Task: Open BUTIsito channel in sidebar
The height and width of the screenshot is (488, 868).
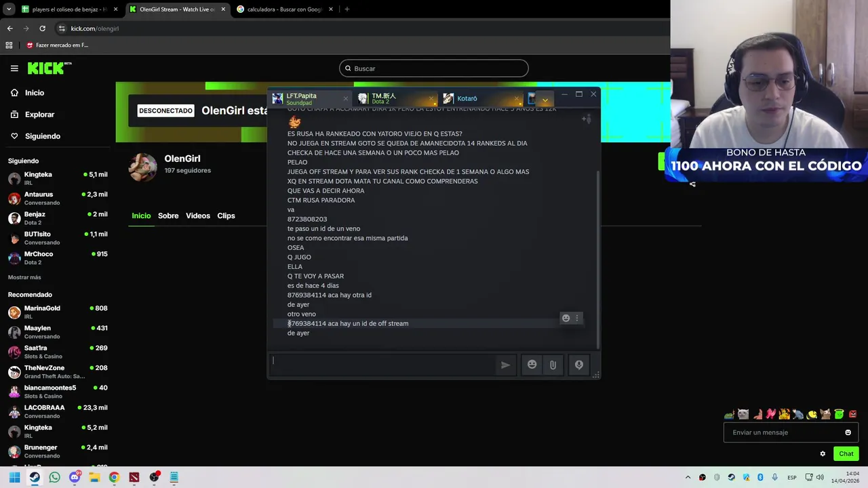Action: click(58, 238)
